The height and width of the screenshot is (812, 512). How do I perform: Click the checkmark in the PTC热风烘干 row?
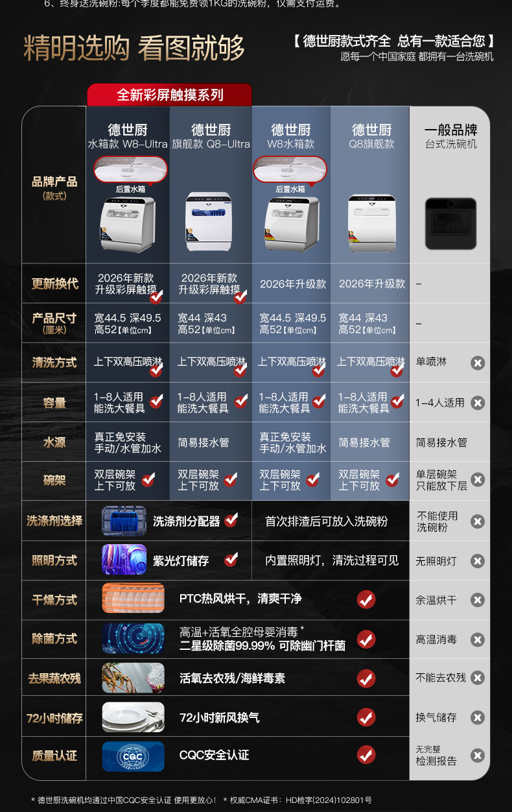[x=366, y=599]
